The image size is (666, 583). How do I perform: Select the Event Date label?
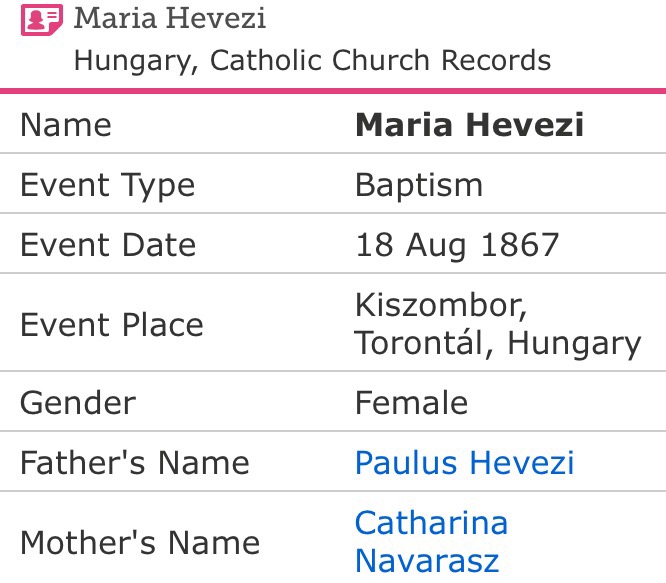108,245
